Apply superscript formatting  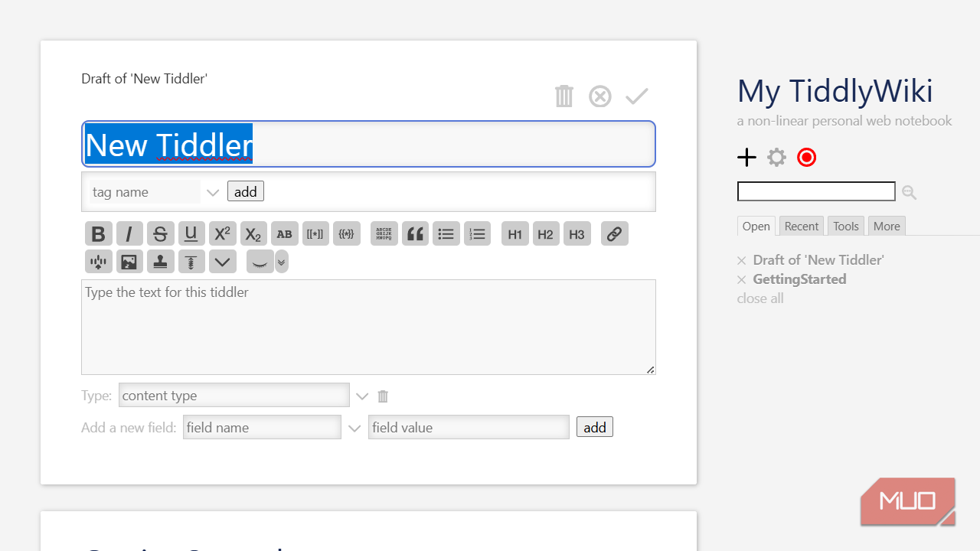223,234
